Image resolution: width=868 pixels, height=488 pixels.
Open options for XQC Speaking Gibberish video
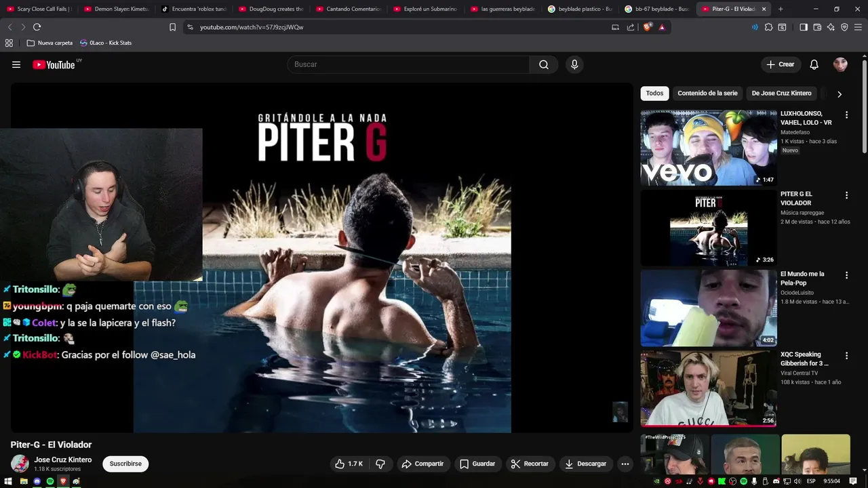tap(846, 356)
